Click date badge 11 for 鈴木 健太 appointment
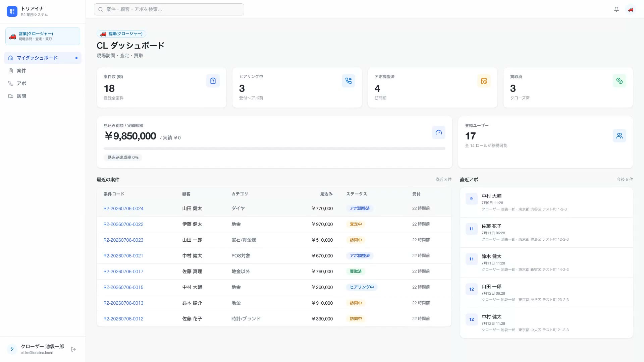The image size is (644, 362). click(x=471, y=259)
